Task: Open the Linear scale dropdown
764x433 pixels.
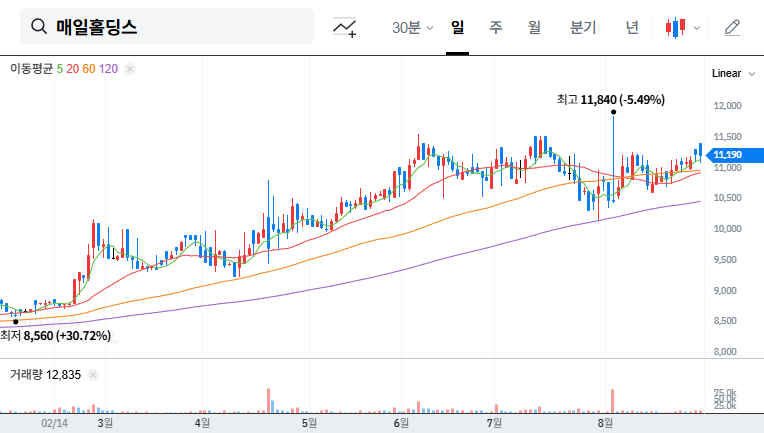Action: tap(733, 73)
